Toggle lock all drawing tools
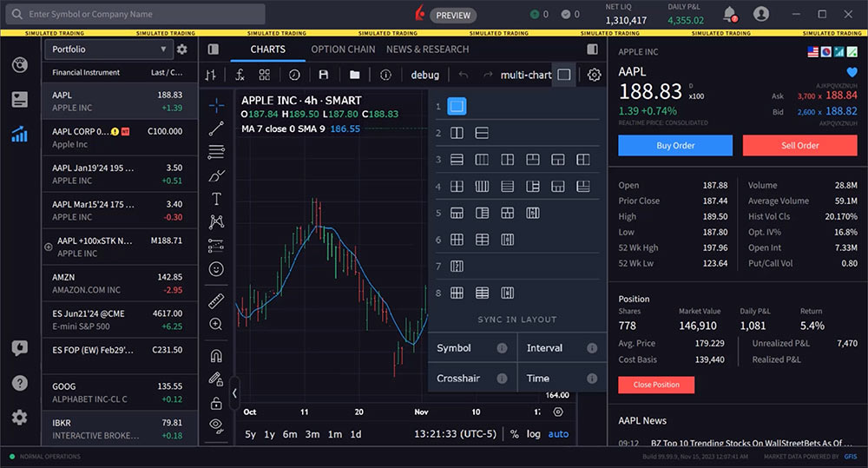Image resolution: width=868 pixels, height=468 pixels. click(216, 403)
